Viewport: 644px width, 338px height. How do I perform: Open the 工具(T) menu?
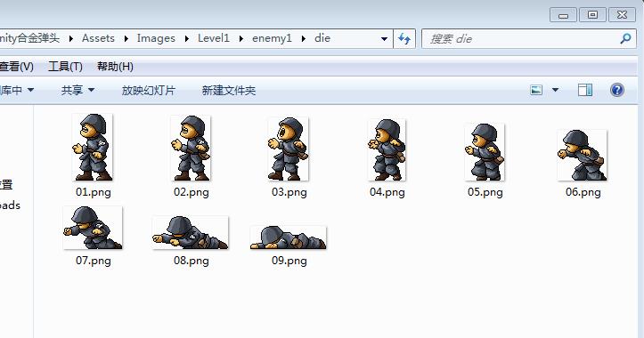(65, 67)
